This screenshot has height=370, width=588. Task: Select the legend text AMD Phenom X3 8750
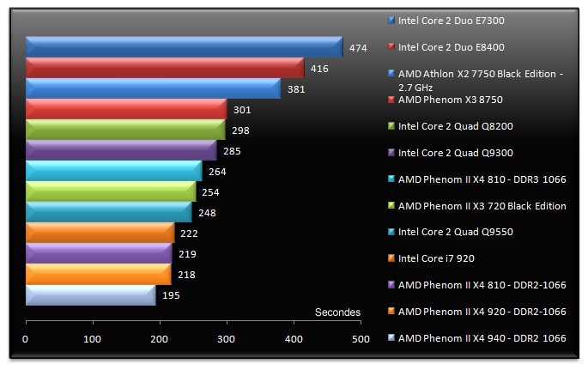pos(451,100)
